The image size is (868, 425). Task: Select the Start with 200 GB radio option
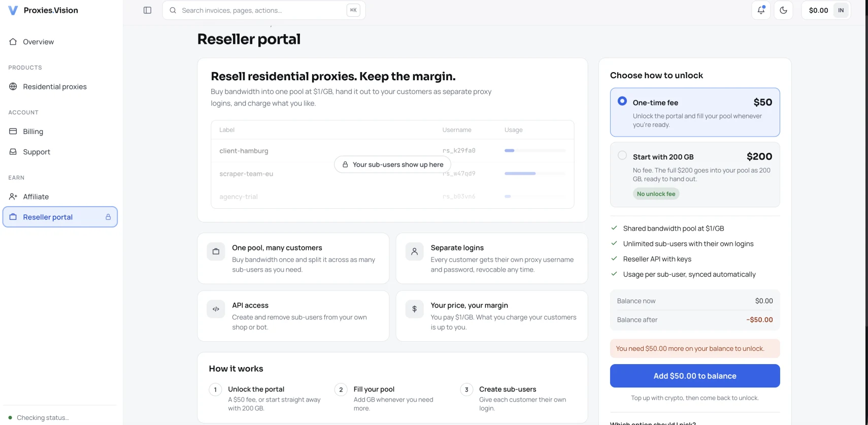coord(622,155)
